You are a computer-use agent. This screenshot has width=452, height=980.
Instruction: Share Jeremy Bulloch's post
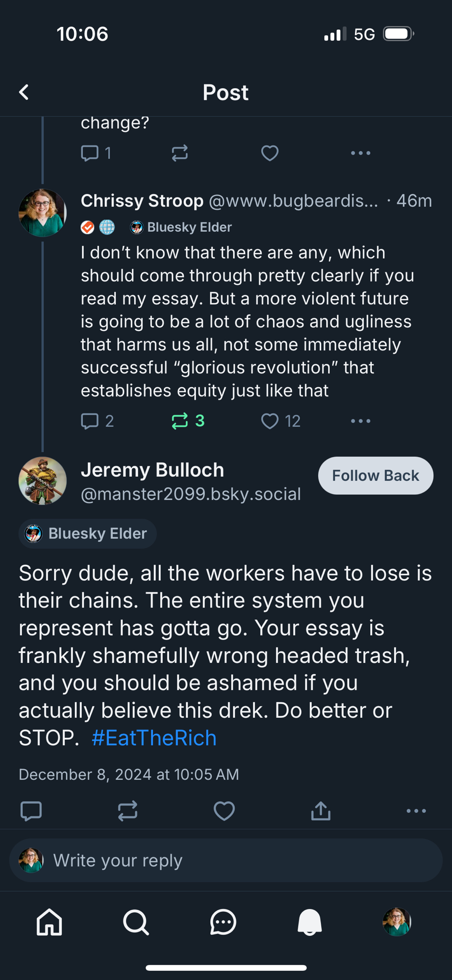321,811
